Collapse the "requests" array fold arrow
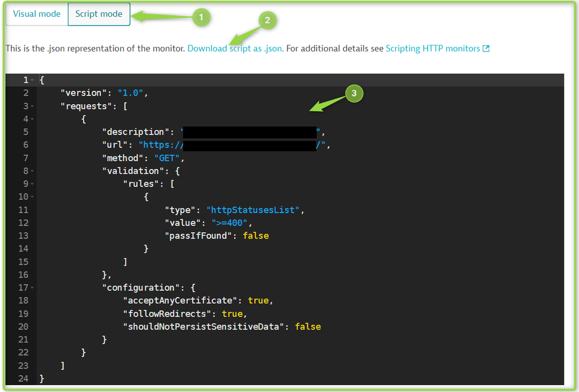This screenshot has height=392, width=579. tap(32, 106)
